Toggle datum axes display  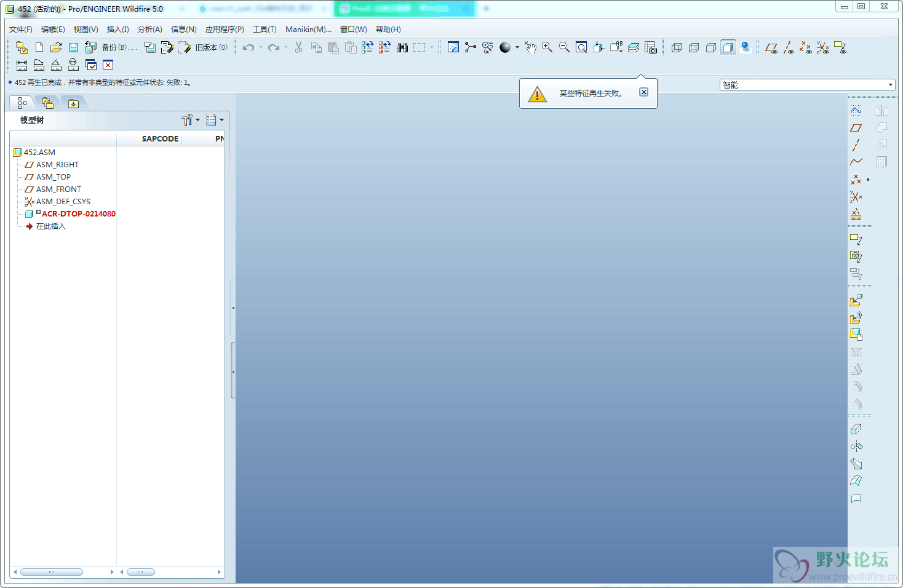[789, 47]
